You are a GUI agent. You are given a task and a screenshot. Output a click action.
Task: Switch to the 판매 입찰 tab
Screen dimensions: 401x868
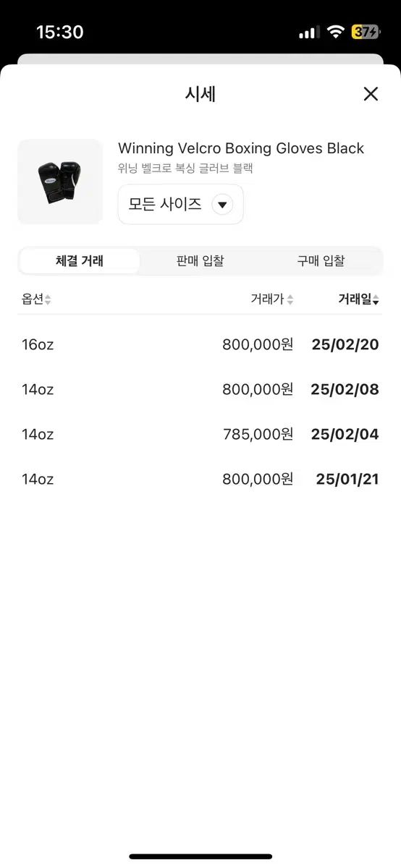tap(200, 261)
